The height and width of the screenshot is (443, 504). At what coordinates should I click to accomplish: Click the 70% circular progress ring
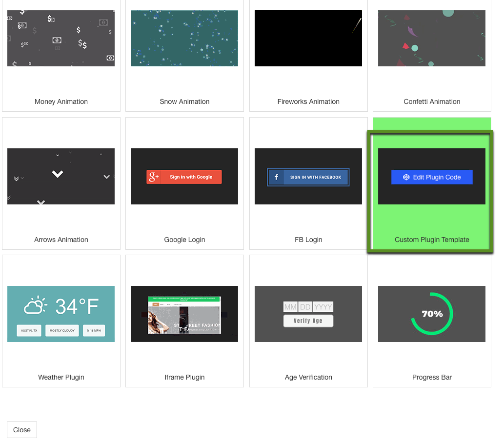(432, 314)
